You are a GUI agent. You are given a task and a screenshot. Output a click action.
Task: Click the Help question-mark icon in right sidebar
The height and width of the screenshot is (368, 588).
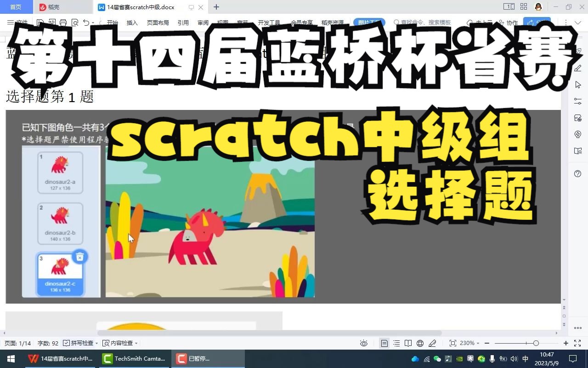coord(578,173)
